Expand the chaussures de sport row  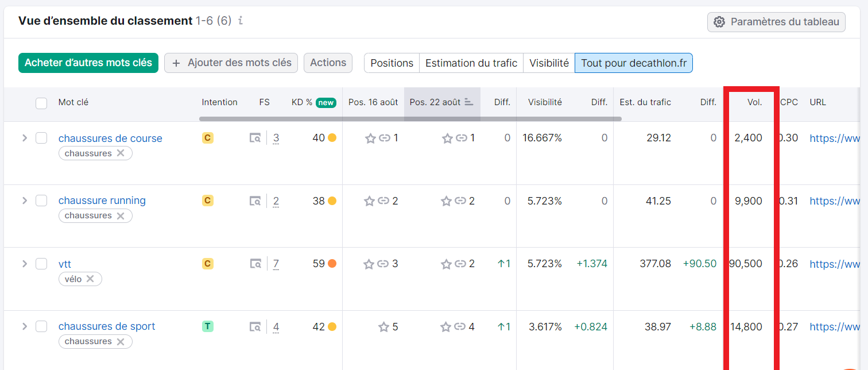[x=24, y=326]
